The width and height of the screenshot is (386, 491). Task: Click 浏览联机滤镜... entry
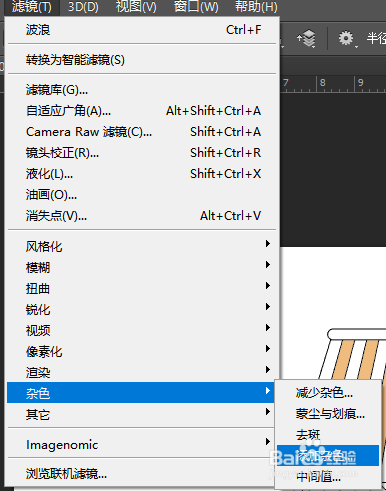142,474
